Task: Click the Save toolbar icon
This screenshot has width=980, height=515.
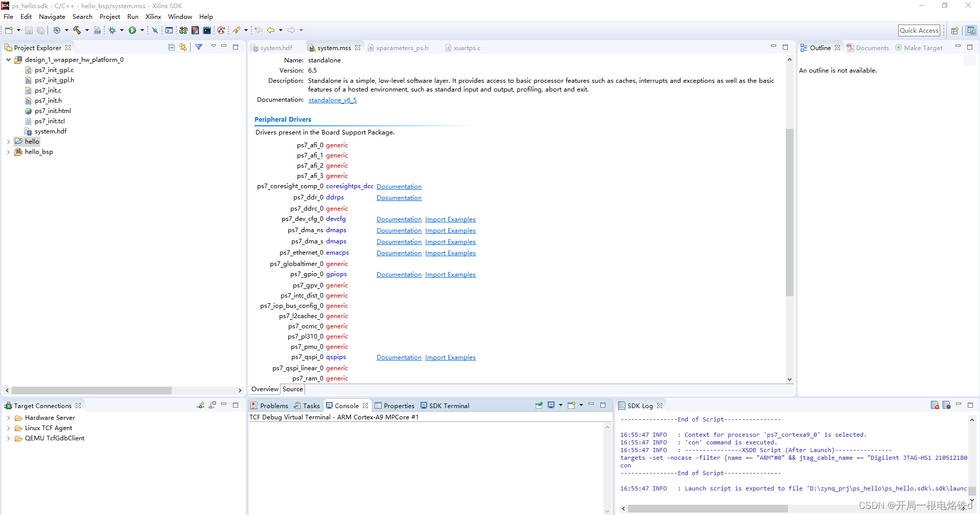Action: click(x=29, y=30)
